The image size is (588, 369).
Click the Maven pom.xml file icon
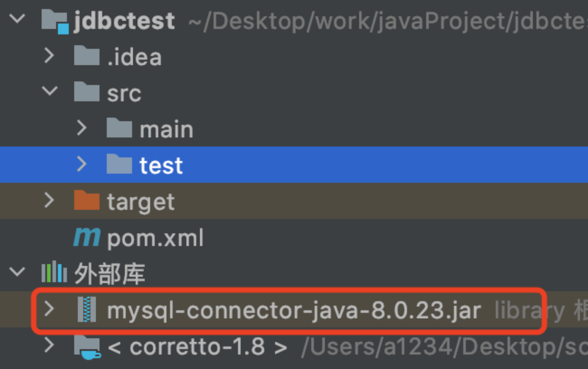(87, 237)
